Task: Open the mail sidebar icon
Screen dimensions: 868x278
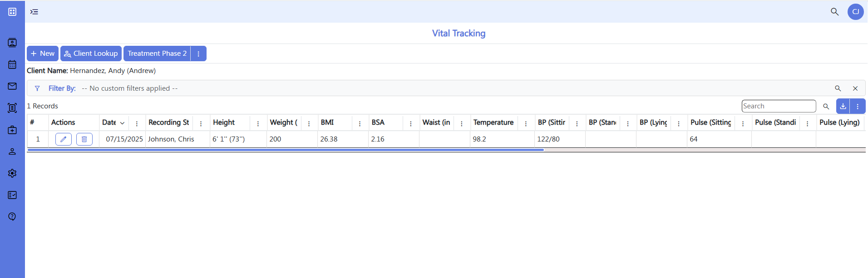Action: pos(12,86)
